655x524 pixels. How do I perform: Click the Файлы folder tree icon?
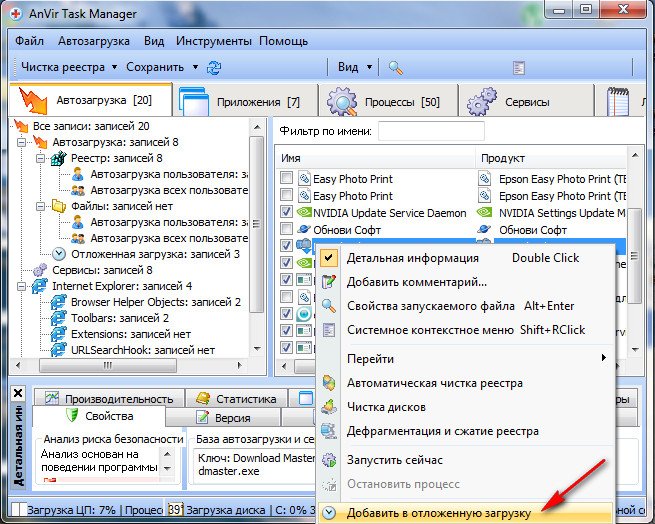(59, 206)
